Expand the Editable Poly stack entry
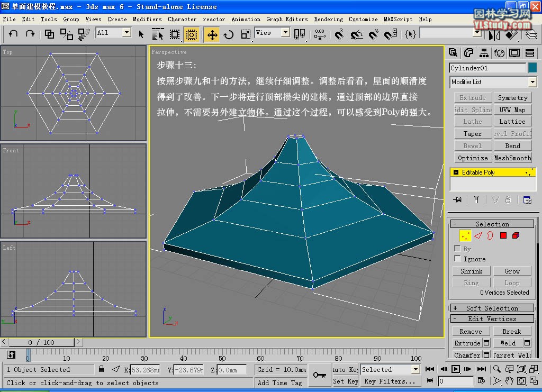542x392 pixels. click(x=456, y=172)
